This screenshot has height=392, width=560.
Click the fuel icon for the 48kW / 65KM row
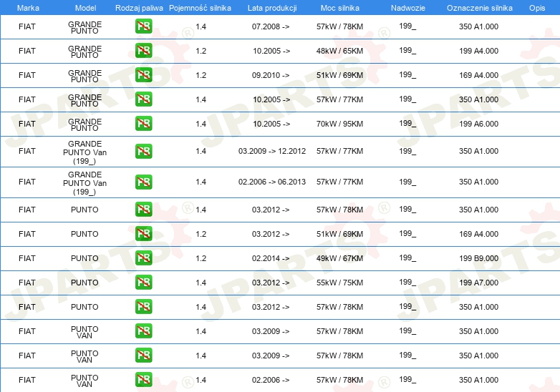coord(143,51)
